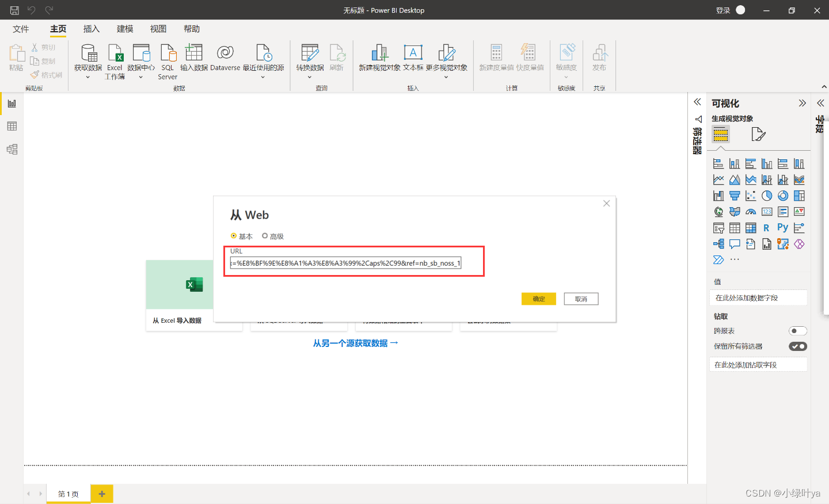The height and width of the screenshot is (504, 829).
Task: Select the drillthrough fields well (在此处添加钻取字段)
Action: [758, 365]
